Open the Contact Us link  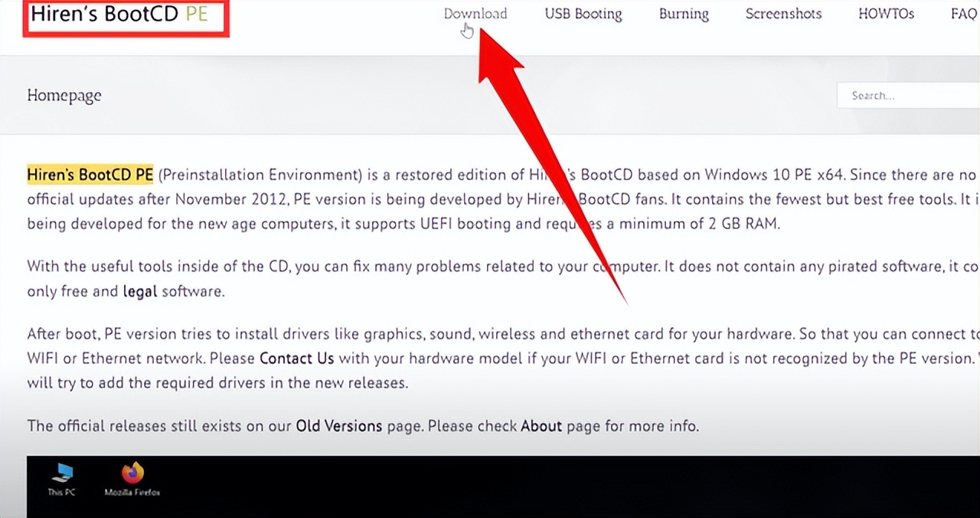297,358
